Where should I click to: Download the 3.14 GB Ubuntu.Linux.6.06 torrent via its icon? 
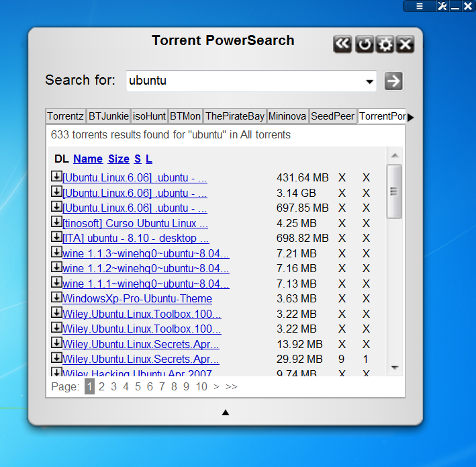tap(56, 192)
